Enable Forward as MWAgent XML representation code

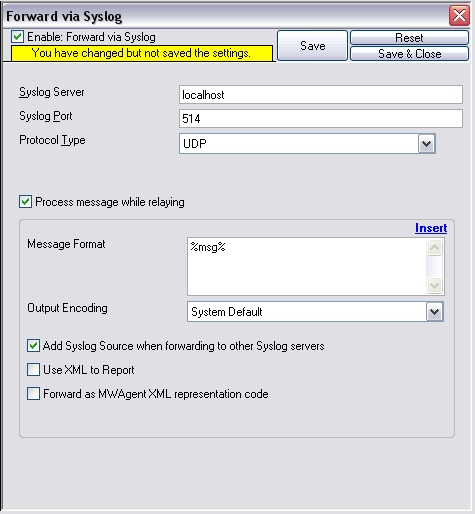pyautogui.click(x=33, y=394)
